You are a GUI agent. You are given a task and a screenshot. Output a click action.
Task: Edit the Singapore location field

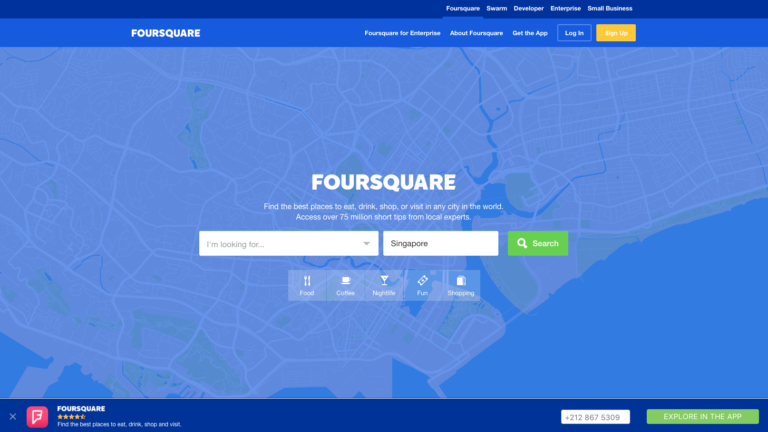(x=440, y=243)
